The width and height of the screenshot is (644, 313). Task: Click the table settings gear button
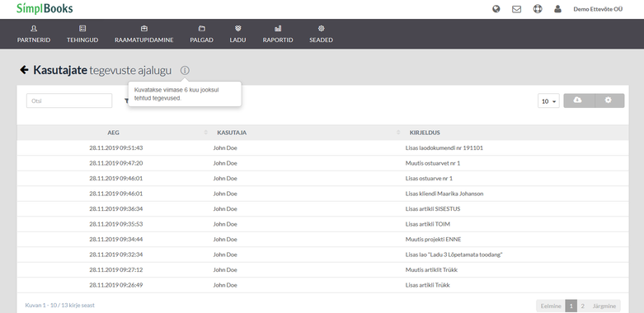[609, 100]
